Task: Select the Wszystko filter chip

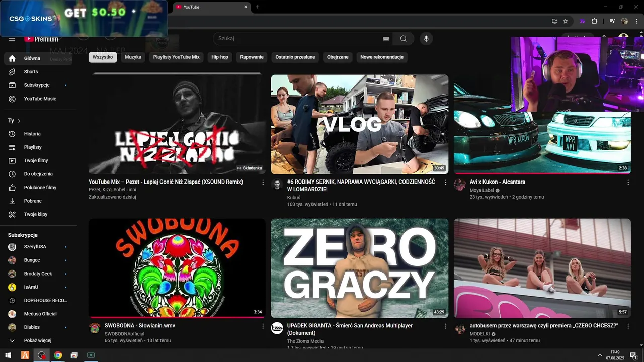Action: click(x=103, y=57)
